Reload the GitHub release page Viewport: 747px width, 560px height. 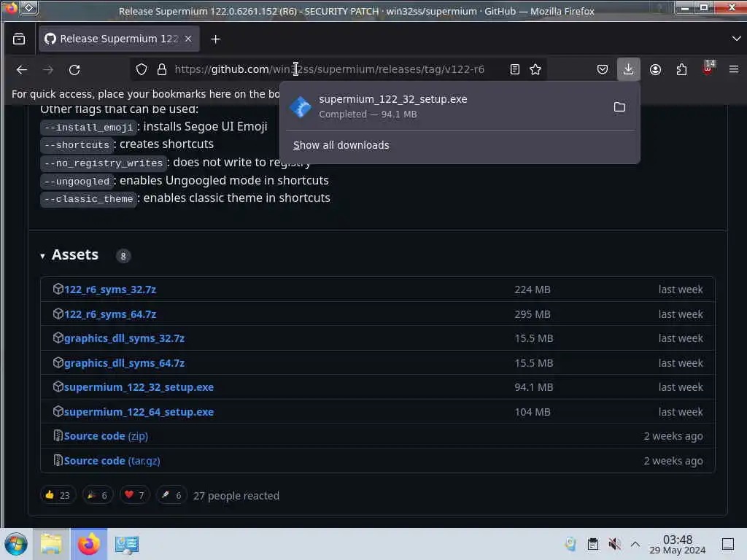tap(74, 69)
